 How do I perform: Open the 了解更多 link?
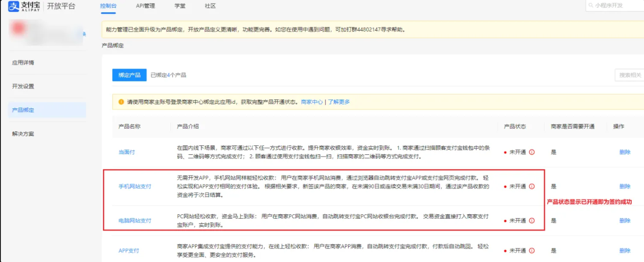pos(339,102)
